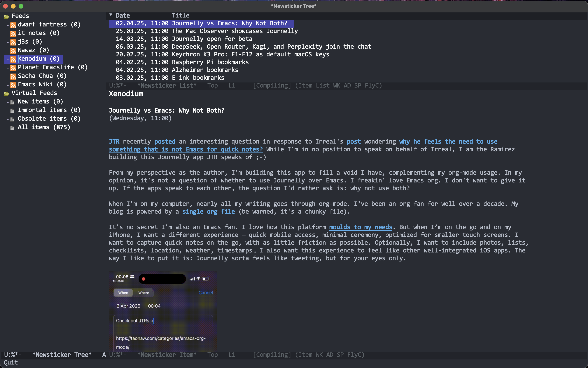
Task: Select the Keychron K3 Pro item
Action: (x=223, y=54)
